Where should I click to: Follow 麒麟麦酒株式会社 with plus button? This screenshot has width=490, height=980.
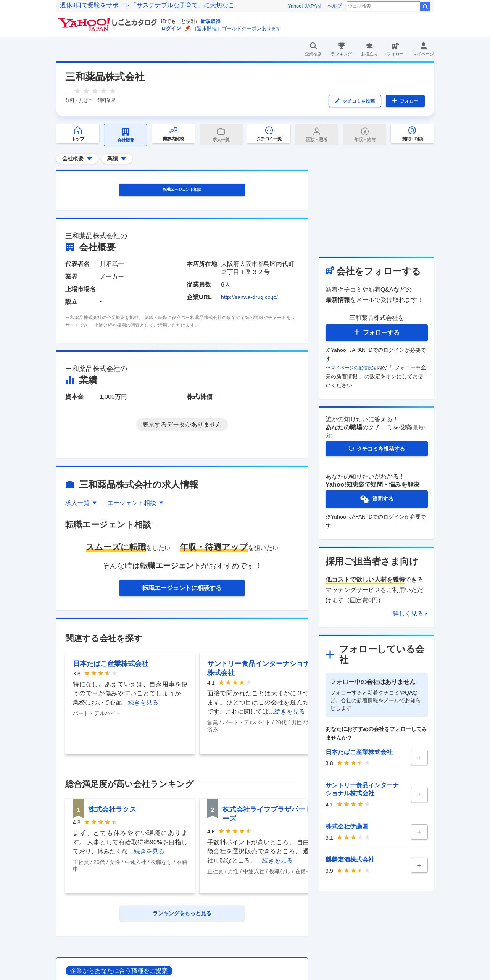tap(419, 865)
